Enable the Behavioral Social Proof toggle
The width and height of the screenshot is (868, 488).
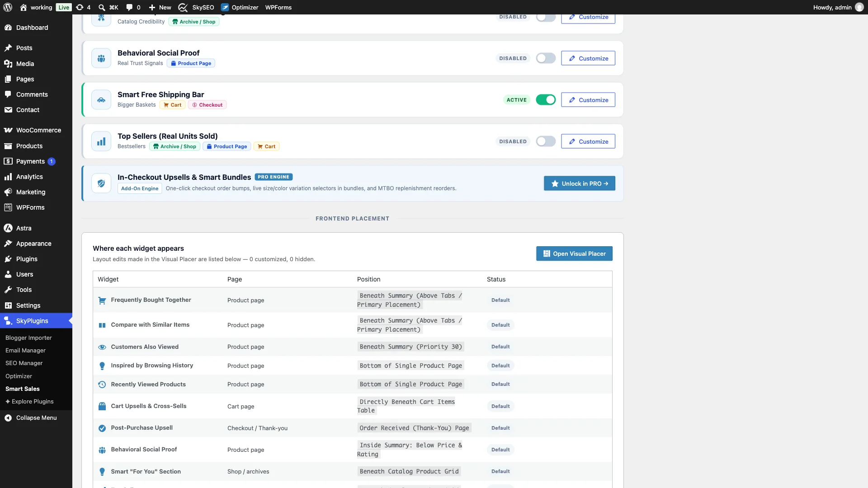pos(546,58)
